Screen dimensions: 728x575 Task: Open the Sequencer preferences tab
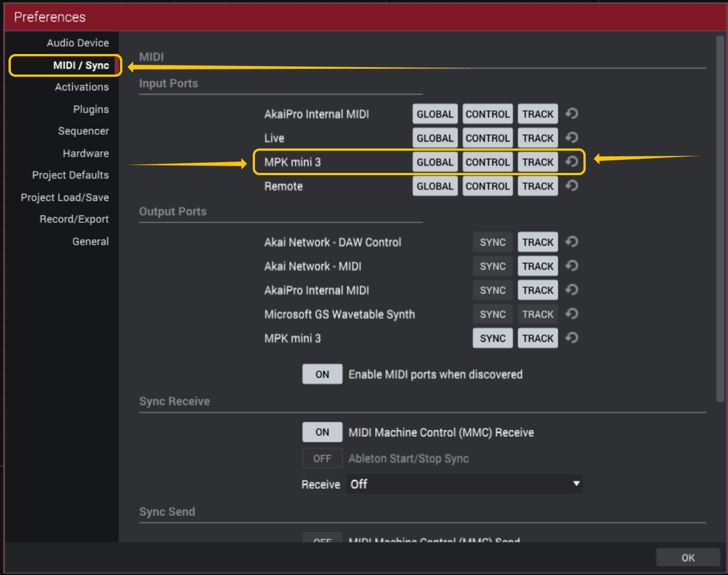(83, 131)
